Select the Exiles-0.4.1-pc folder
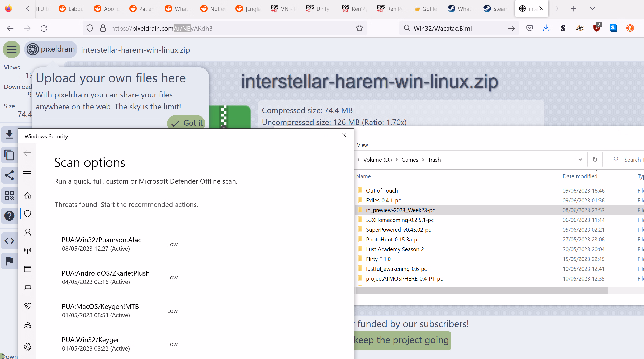 pos(383,200)
